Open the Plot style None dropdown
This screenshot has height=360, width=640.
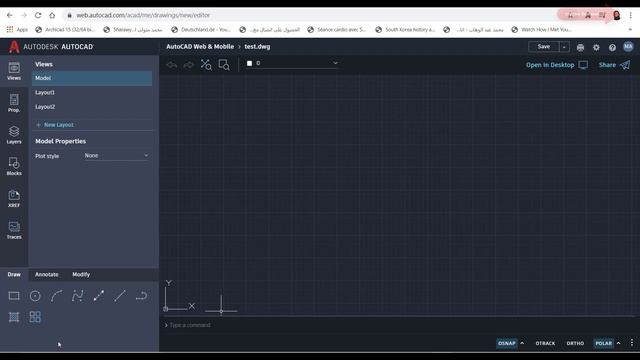(116, 156)
